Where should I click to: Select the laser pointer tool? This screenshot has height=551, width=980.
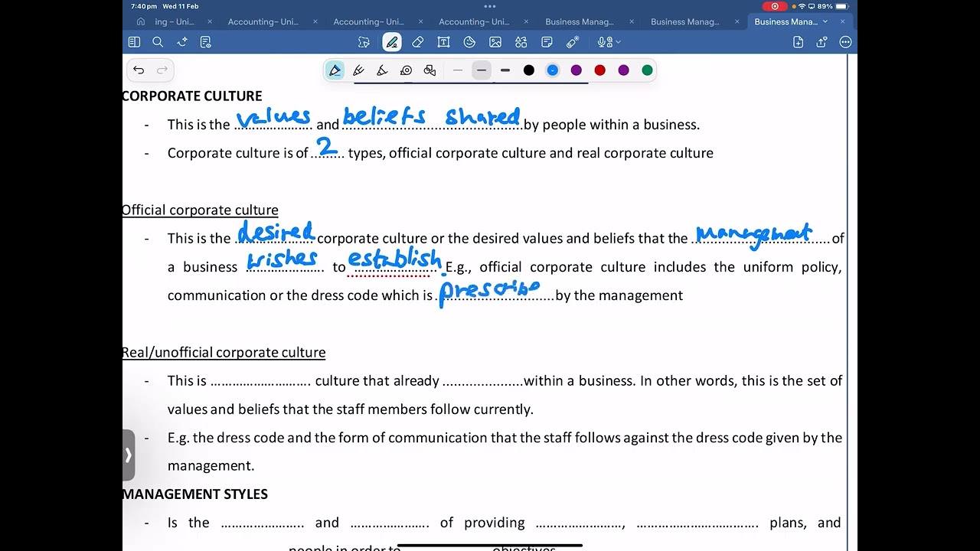(x=573, y=42)
